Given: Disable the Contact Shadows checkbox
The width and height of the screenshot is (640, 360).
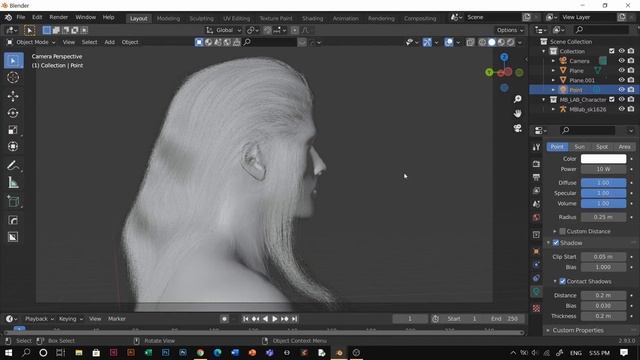Looking at the screenshot, I should [x=562, y=281].
